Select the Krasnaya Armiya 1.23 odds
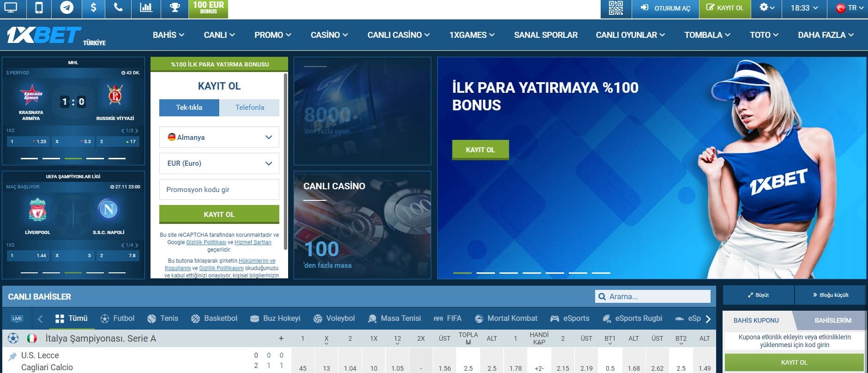 [28, 142]
